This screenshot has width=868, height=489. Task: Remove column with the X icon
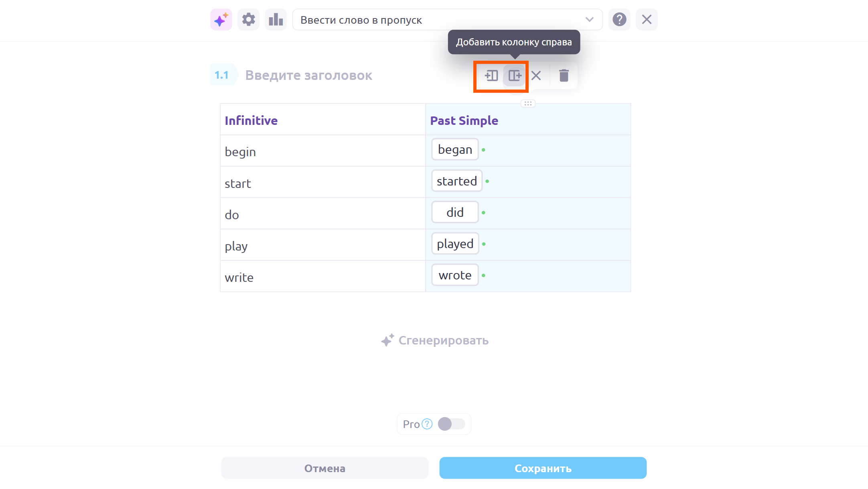[x=536, y=75]
